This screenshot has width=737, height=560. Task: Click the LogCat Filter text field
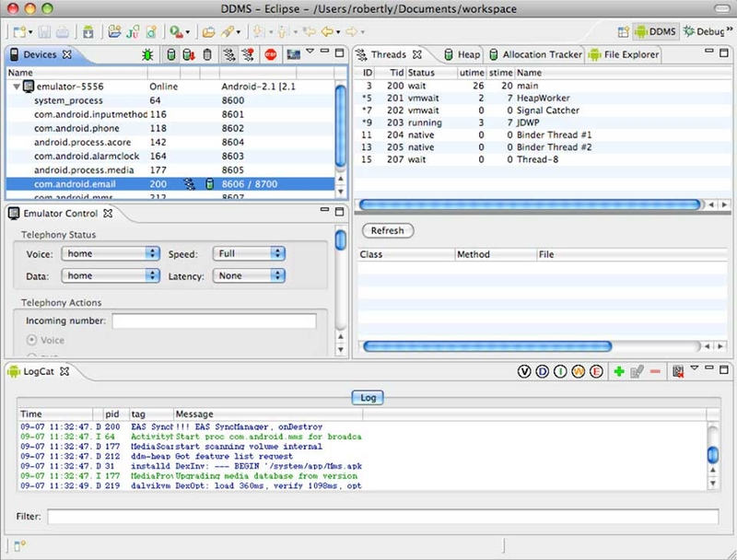pyautogui.click(x=382, y=517)
